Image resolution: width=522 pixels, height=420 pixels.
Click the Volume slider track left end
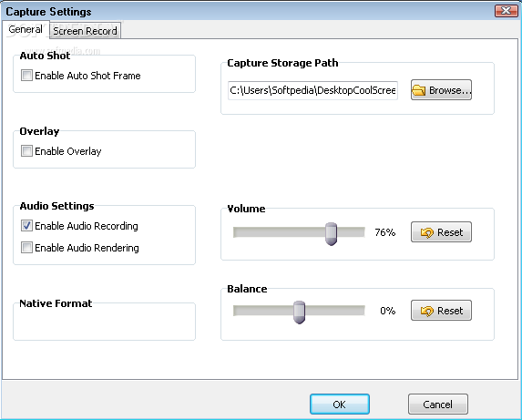(x=236, y=232)
